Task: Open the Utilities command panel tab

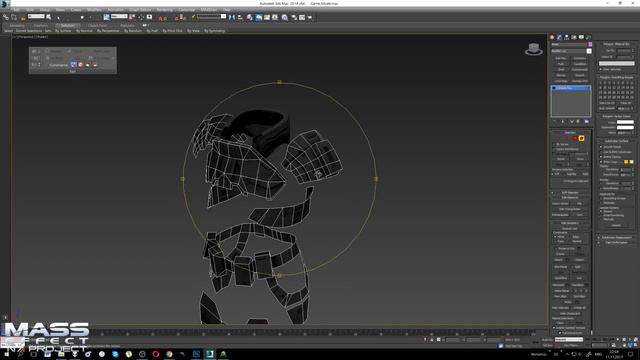Action: 588,37
